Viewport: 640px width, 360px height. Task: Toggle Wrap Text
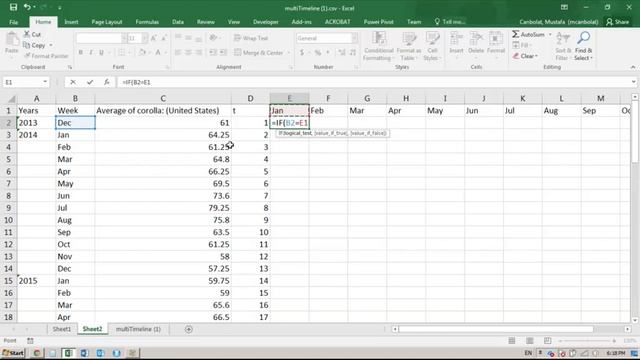(251, 38)
